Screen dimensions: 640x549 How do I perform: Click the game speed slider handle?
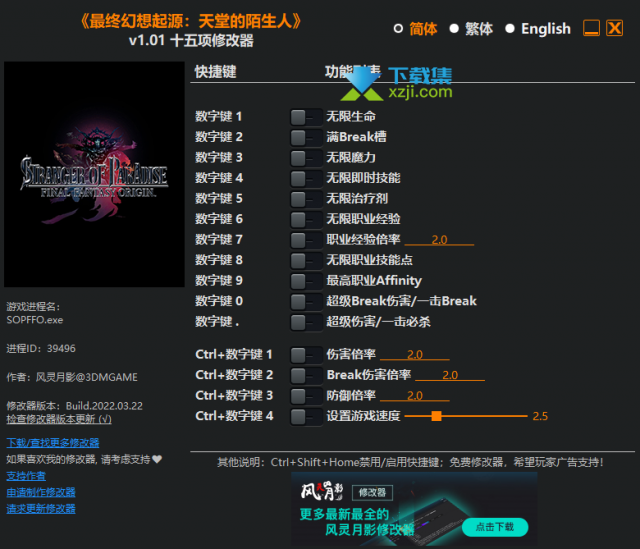tap(436, 416)
